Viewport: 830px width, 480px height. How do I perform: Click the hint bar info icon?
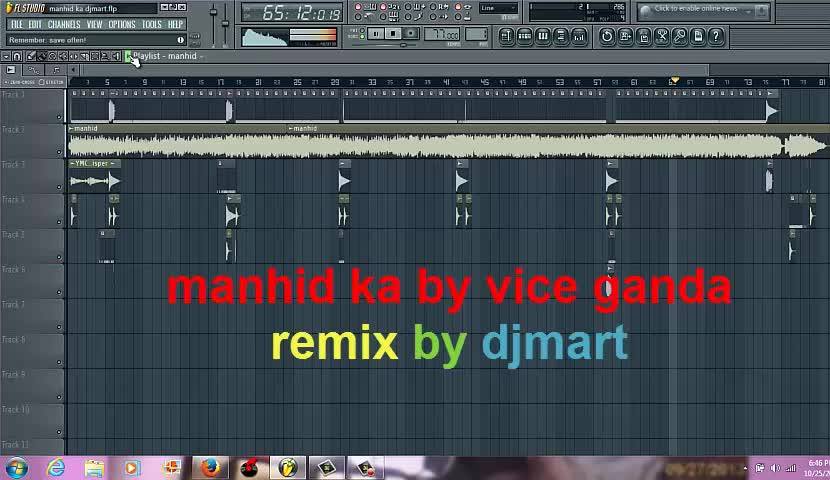point(181,40)
